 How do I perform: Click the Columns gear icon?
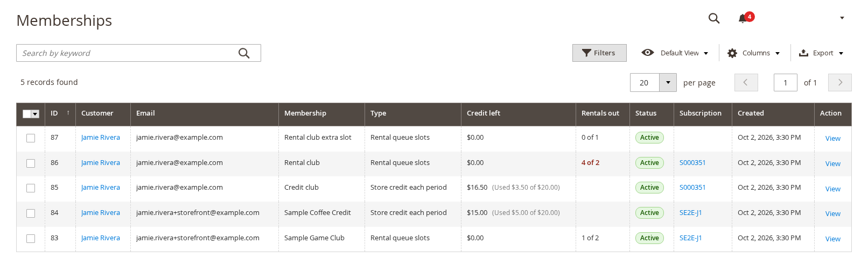[732, 53]
